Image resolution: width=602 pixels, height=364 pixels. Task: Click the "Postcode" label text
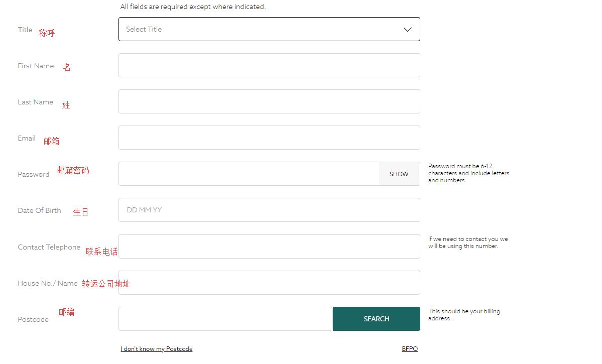point(33,319)
